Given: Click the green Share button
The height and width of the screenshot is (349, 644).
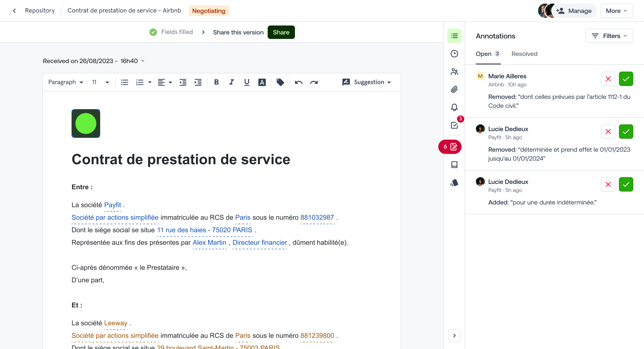Looking at the screenshot, I should point(281,32).
